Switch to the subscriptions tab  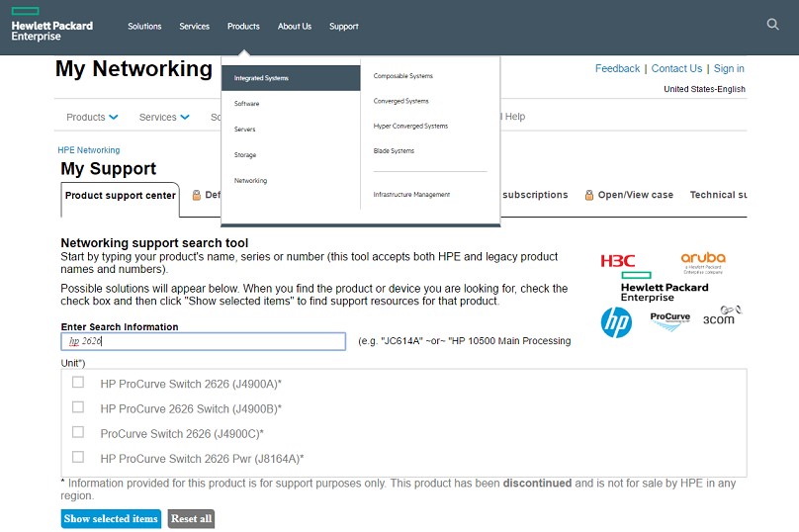point(535,195)
